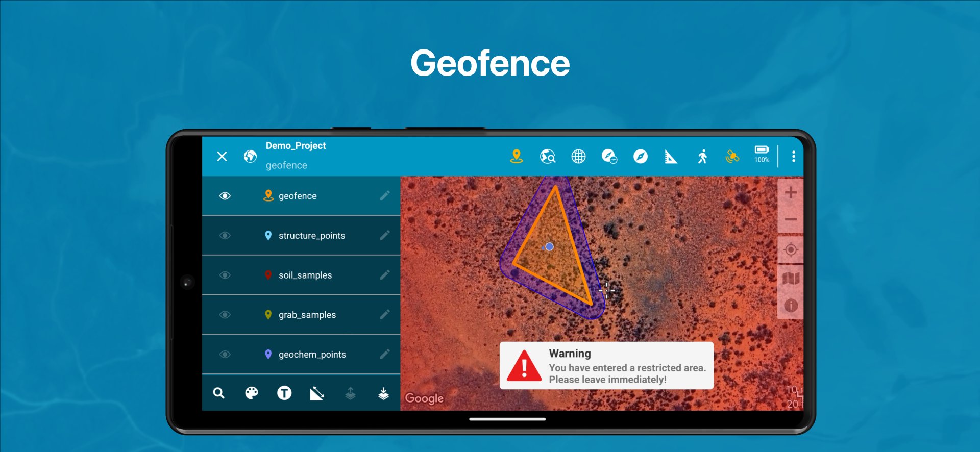Open the base map selector icon

[791, 278]
